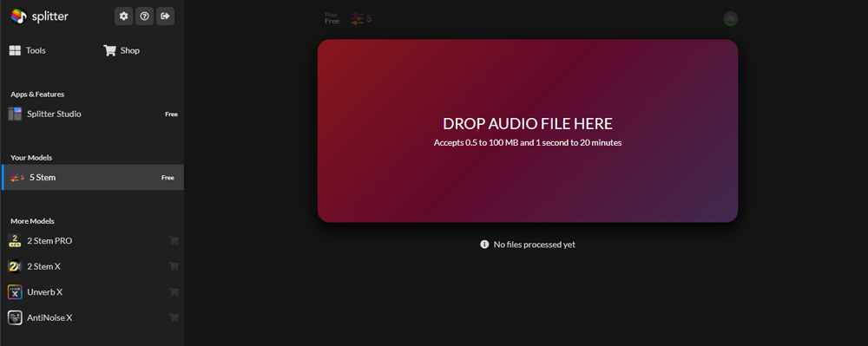Click the 2 Stem PRO model icon
The height and width of the screenshot is (346, 868).
[x=15, y=241]
